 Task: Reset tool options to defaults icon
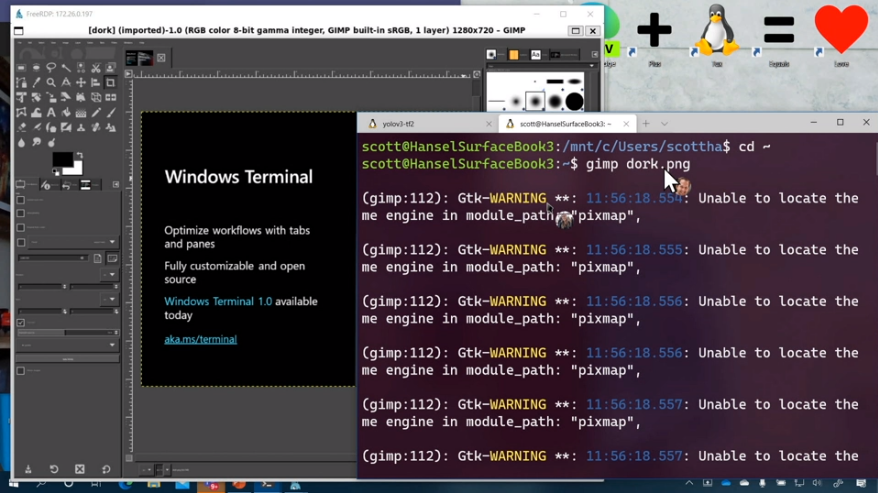click(x=106, y=469)
